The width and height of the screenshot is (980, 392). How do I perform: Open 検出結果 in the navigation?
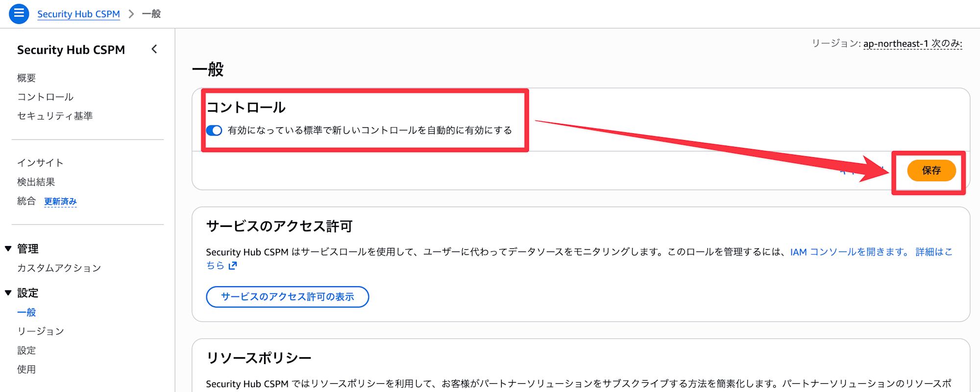(36, 182)
